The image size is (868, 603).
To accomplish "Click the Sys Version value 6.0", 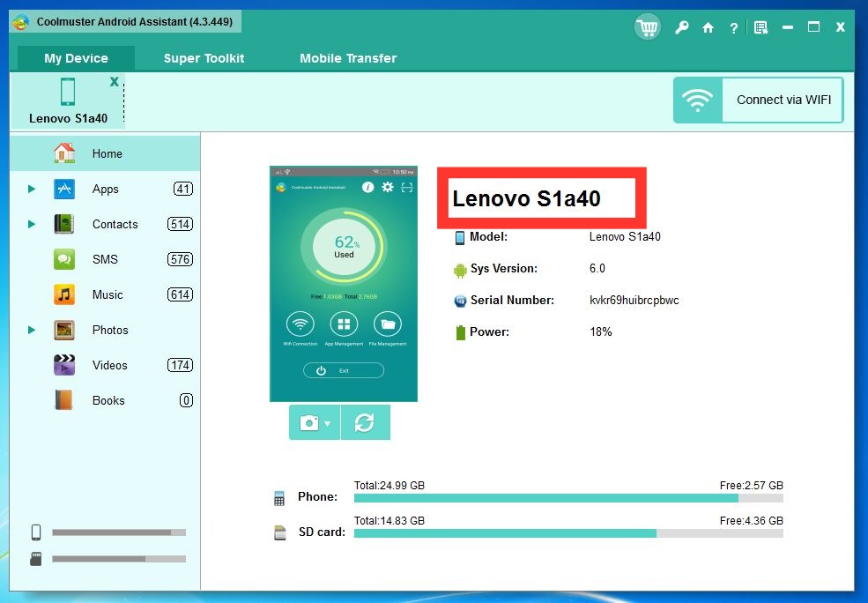I will point(597,269).
